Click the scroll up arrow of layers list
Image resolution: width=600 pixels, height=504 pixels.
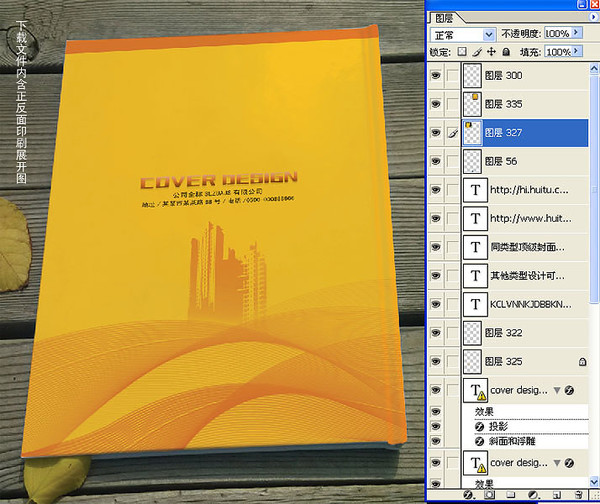pos(594,69)
